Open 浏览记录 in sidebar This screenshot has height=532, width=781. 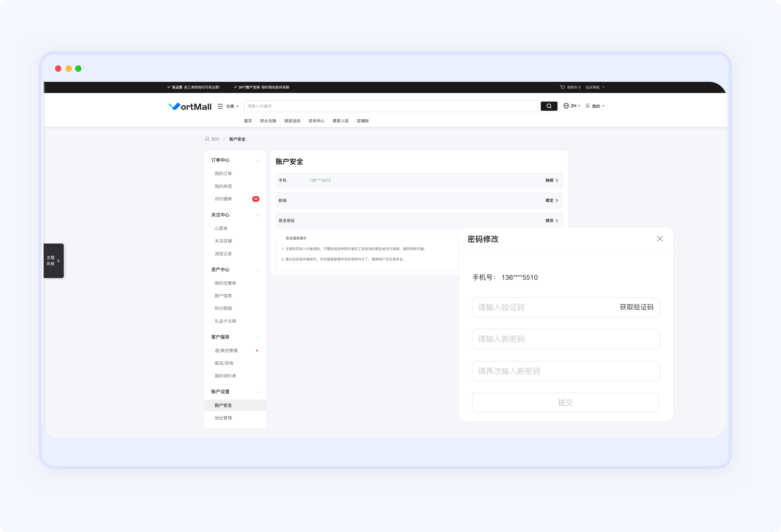pos(223,253)
